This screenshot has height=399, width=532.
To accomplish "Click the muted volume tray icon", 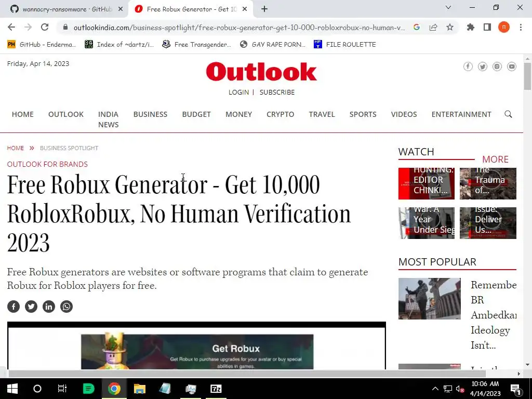I will click(460, 389).
